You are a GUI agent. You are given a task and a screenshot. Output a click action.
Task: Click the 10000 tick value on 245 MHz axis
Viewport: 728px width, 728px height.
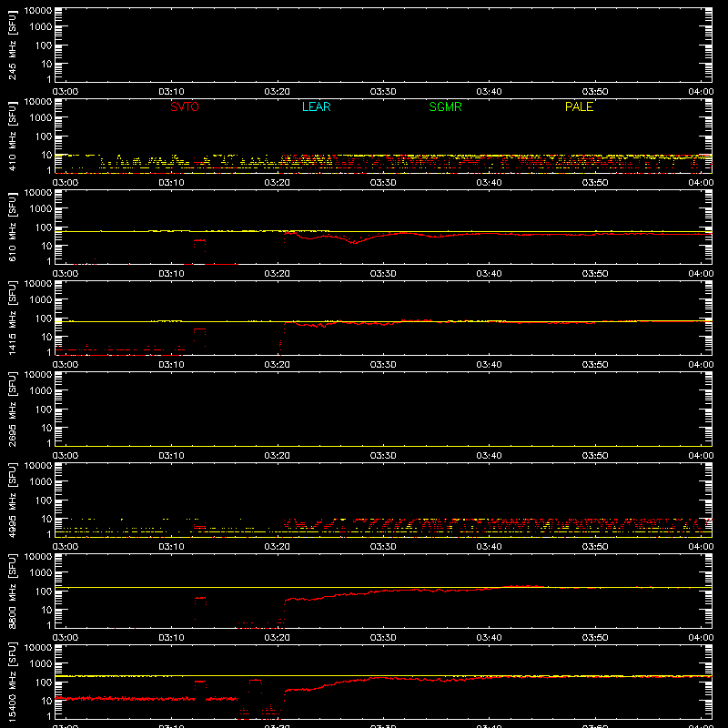click(x=38, y=11)
